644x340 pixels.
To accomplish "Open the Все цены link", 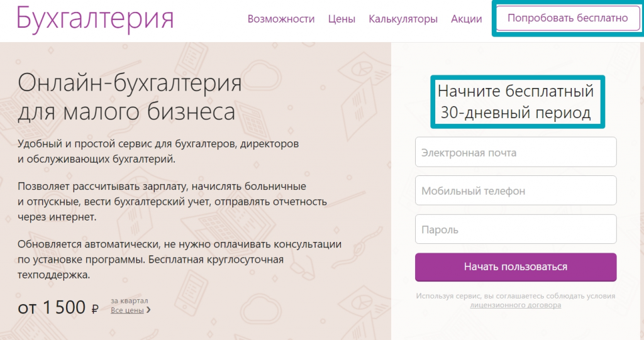I will point(127,310).
